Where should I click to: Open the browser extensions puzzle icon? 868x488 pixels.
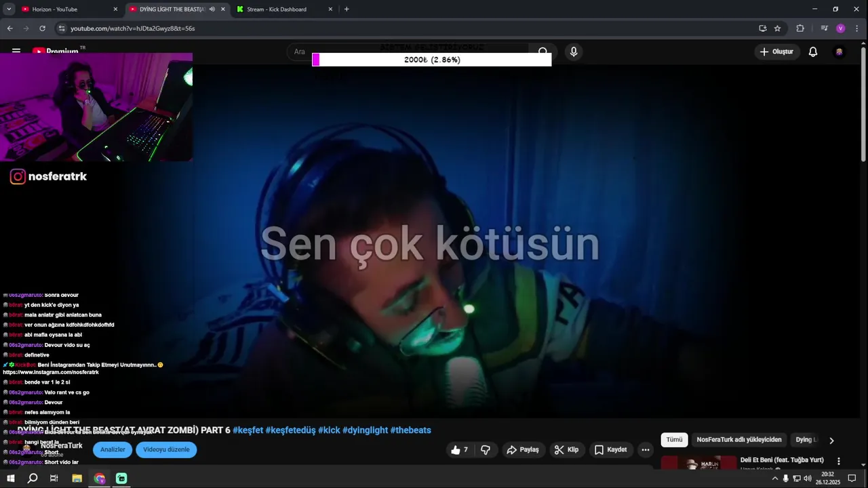[x=800, y=28]
